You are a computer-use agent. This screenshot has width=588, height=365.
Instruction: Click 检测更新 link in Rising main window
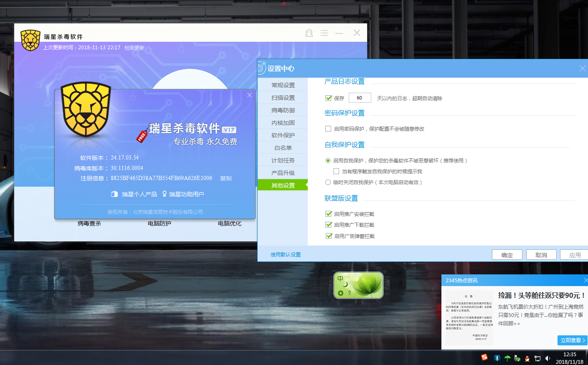coord(134,48)
